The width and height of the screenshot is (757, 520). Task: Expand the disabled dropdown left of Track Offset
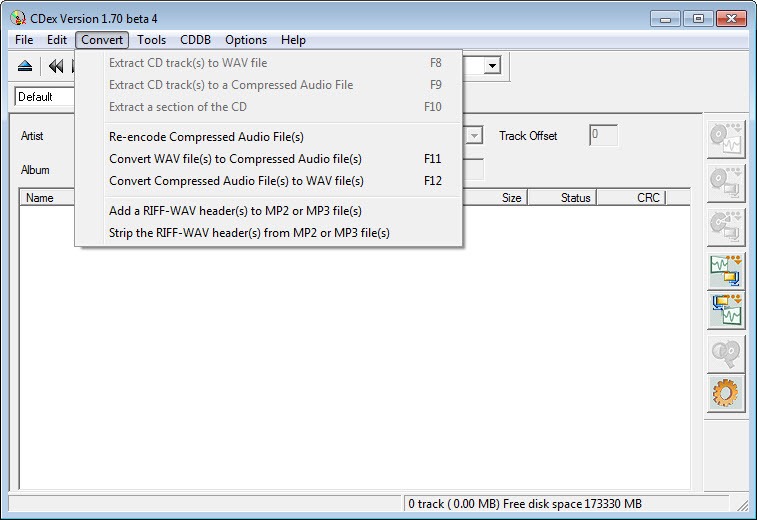coord(474,136)
